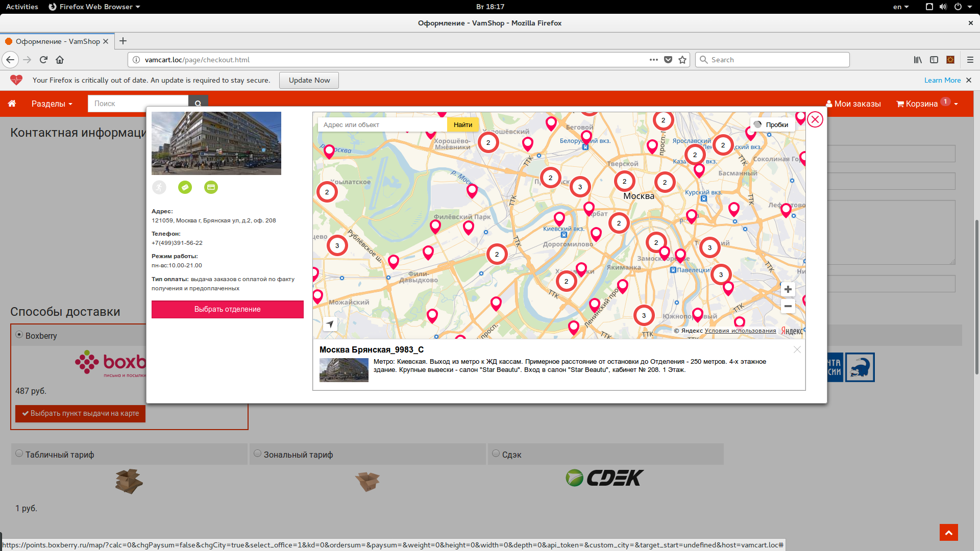
Task: Select Зональный тариф radio button
Action: 257,454
